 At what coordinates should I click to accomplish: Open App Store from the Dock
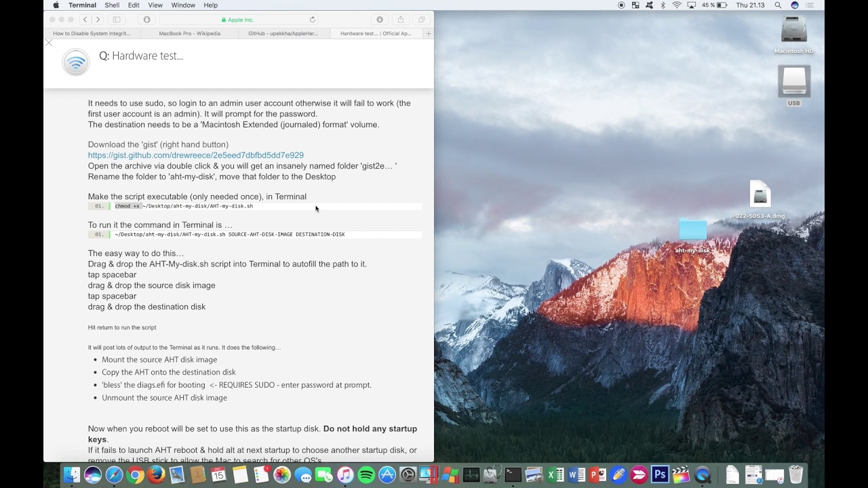(387, 475)
